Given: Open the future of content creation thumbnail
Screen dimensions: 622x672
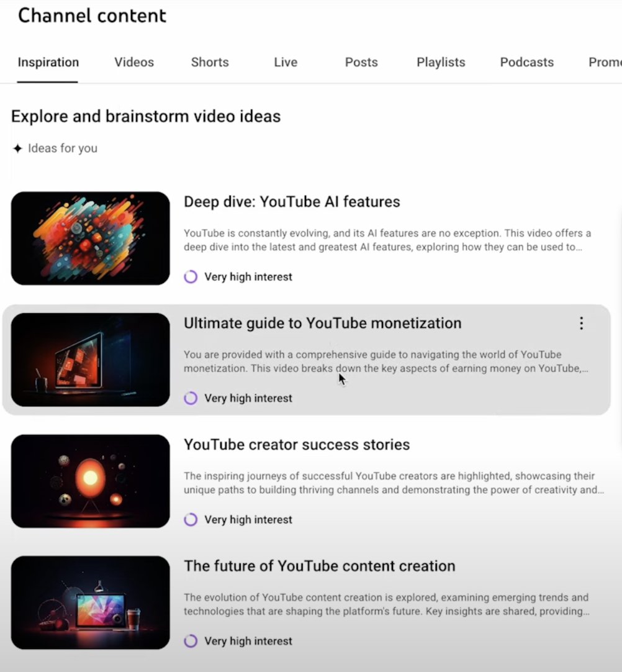Looking at the screenshot, I should point(91,602).
